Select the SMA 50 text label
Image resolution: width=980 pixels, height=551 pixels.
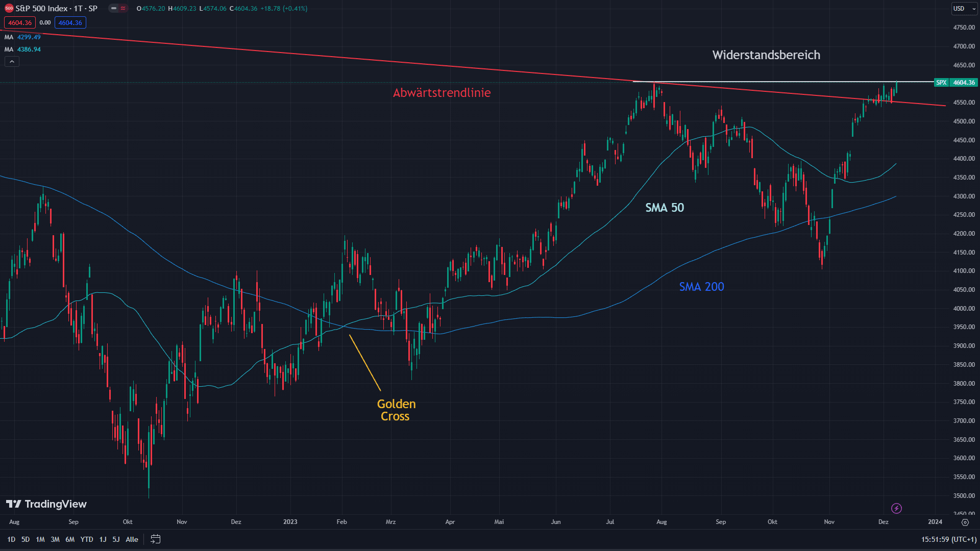pyautogui.click(x=665, y=208)
